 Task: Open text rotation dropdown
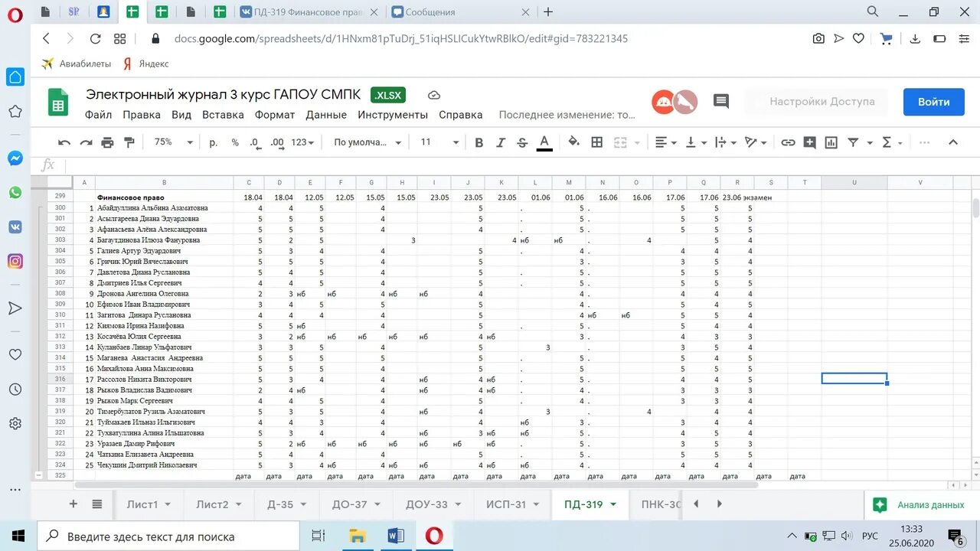[x=755, y=142]
